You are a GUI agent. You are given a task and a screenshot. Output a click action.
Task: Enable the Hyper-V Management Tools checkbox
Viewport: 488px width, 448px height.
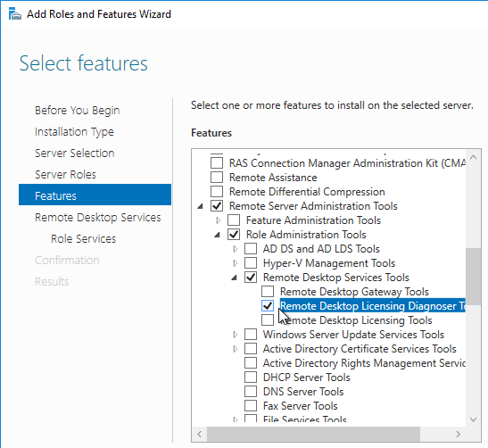pos(251,263)
